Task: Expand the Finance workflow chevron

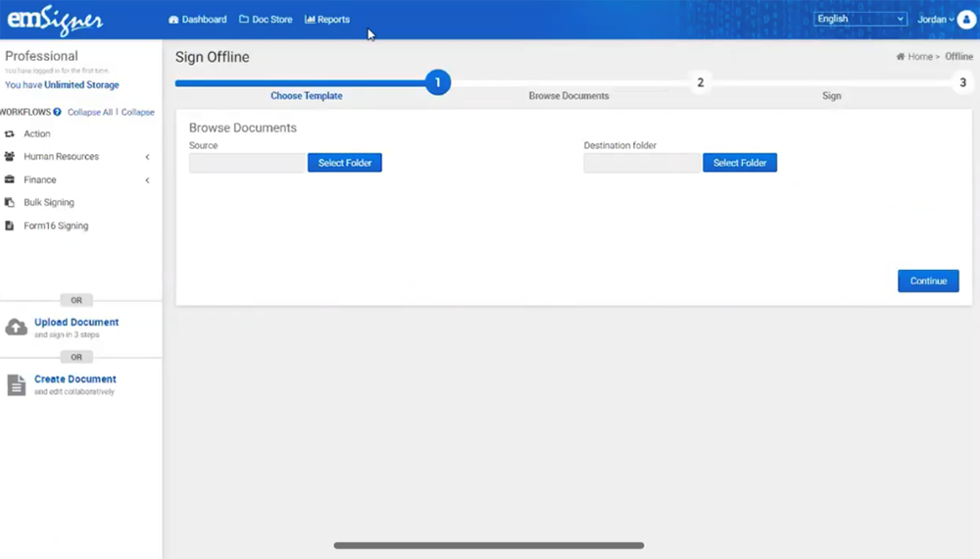Action: 147,180
